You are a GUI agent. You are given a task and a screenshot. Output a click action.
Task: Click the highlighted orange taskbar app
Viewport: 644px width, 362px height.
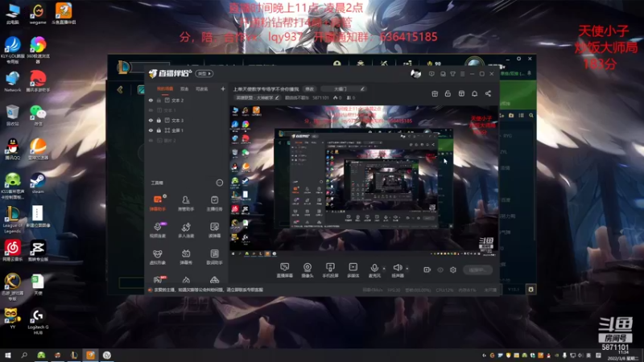90,355
